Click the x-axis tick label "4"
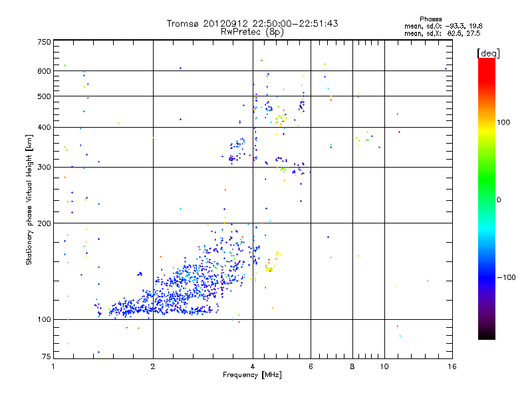This screenshot has height=399, width=532. point(253,366)
